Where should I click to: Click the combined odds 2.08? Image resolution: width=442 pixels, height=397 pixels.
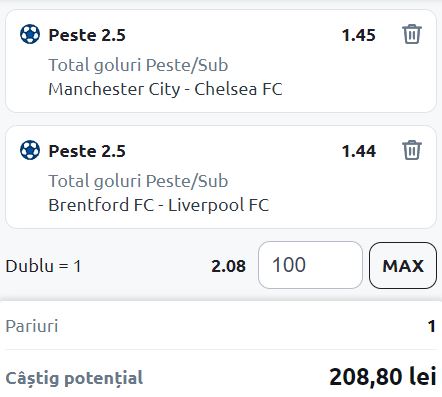click(228, 266)
